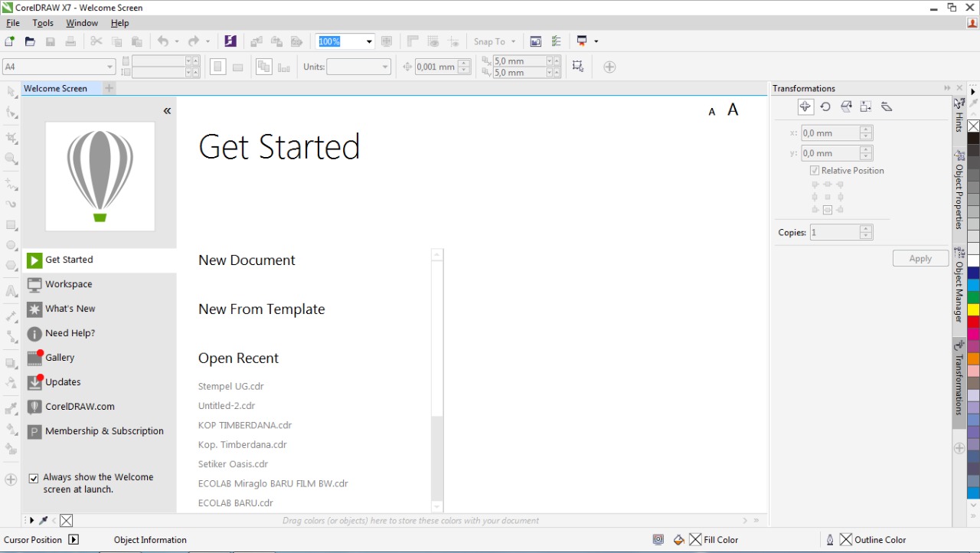This screenshot has height=553, width=980.
Task: Open the zoom level 100% dropdown
Action: tap(369, 41)
